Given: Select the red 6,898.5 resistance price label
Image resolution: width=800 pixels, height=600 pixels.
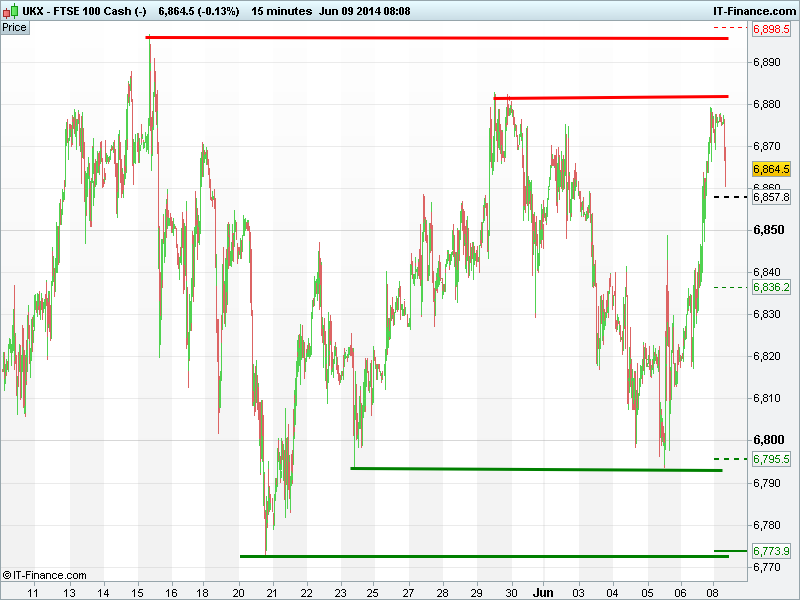Looking at the screenshot, I should pyautogui.click(x=771, y=29).
